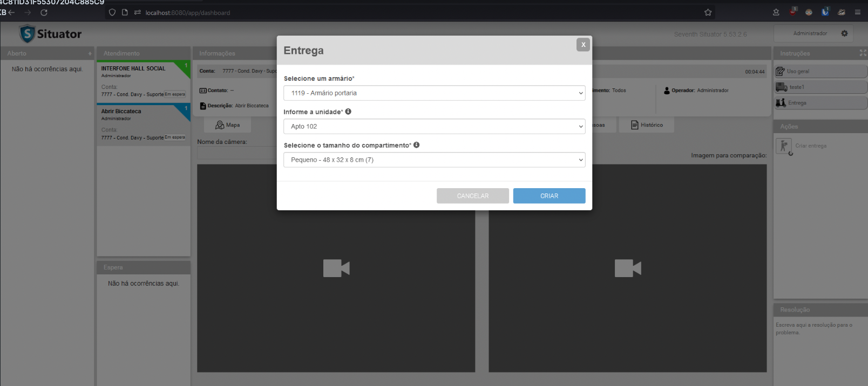
Task: Select the 'Entrega' instruction item
Action: [x=820, y=103]
